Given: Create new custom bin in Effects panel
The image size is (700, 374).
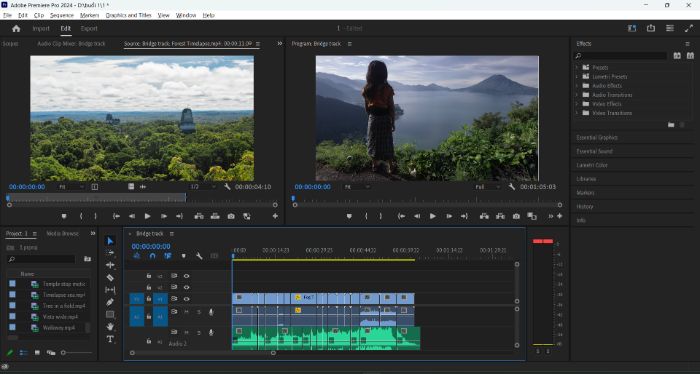Looking at the screenshot, I should click(671, 125).
